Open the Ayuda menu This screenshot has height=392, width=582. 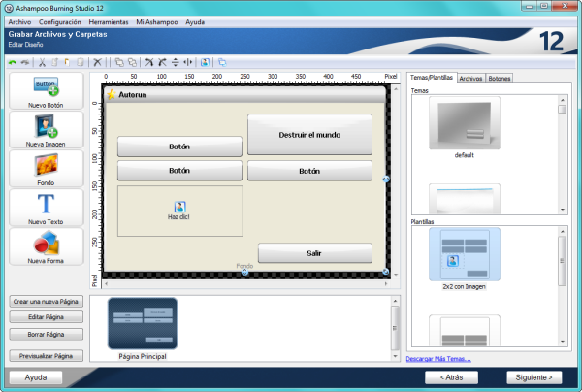[x=195, y=22]
